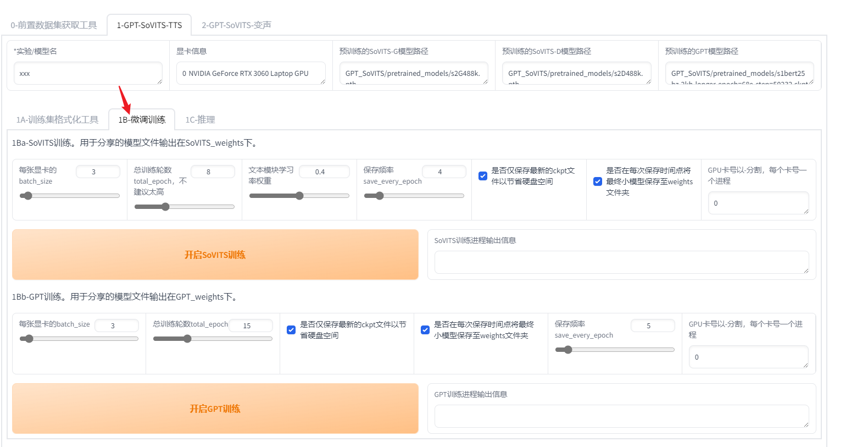Image resolution: width=868 pixels, height=447 pixels.
Task: Click the 预训练的GPT模型路径 text field
Action: coord(739,73)
